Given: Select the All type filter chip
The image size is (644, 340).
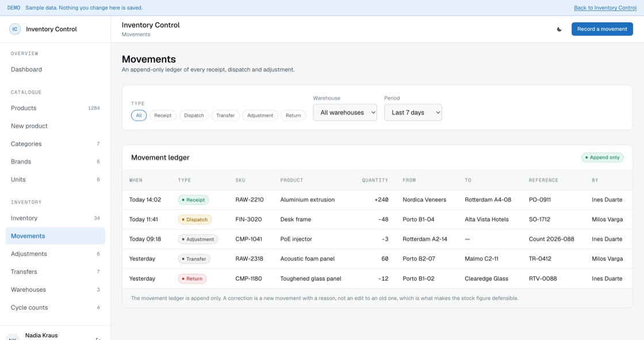Looking at the screenshot, I should [x=139, y=116].
